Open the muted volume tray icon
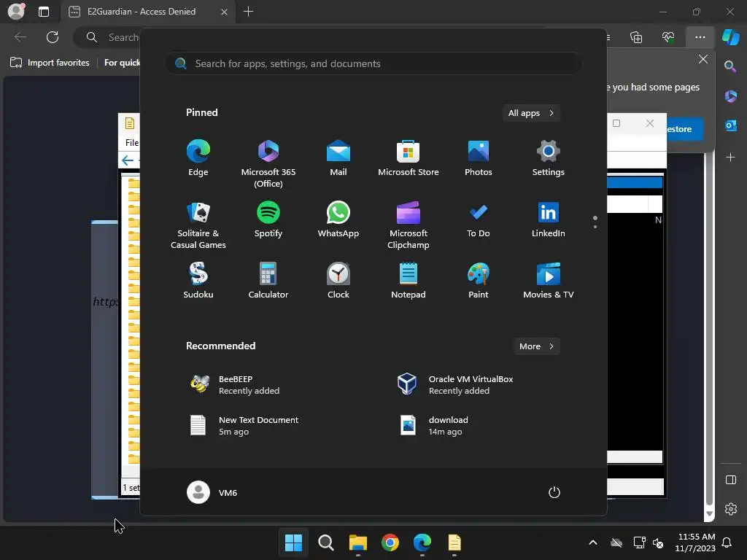Image resolution: width=747 pixels, height=560 pixels. pyautogui.click(x=658, y=542)
